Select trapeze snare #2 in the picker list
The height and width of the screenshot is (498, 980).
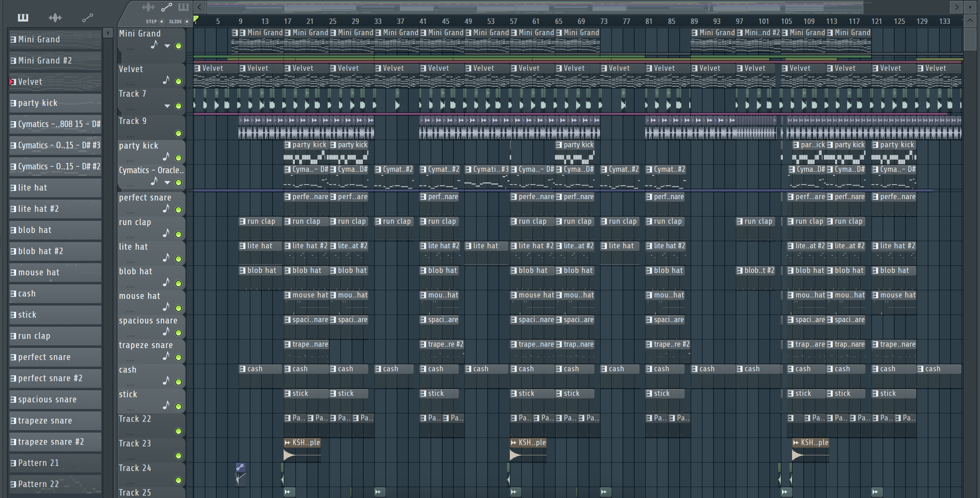pyautogui.click(x=55, y=442)
